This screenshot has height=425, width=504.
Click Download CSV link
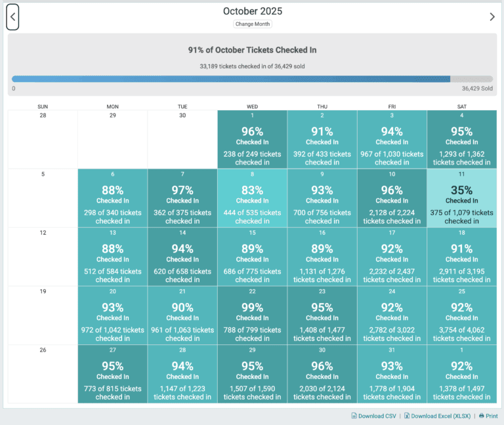click(x=377, y=416)
